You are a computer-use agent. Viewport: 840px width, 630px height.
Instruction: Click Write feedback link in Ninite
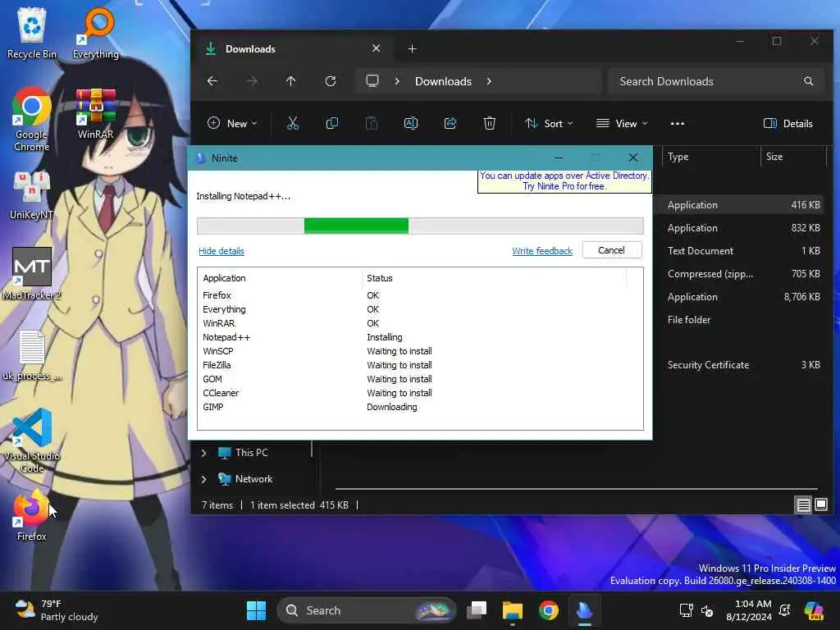coord(542,251)
